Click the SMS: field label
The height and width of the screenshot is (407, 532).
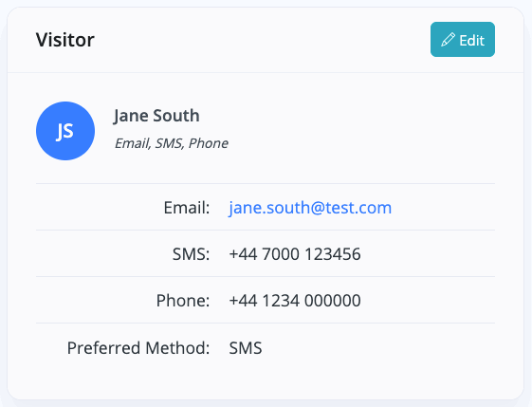pyautogui.click(x=191, y=254)
